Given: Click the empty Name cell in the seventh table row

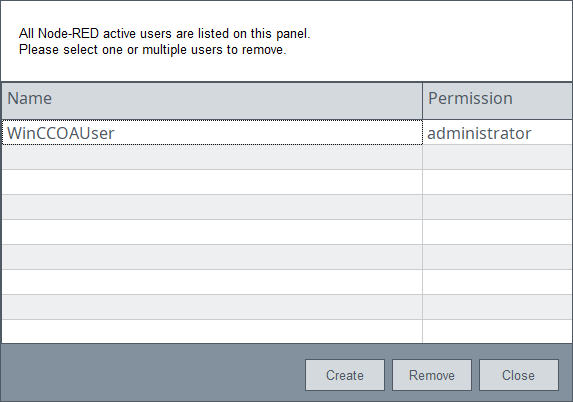Looking at the screenshot, I should tap(212, 282).
